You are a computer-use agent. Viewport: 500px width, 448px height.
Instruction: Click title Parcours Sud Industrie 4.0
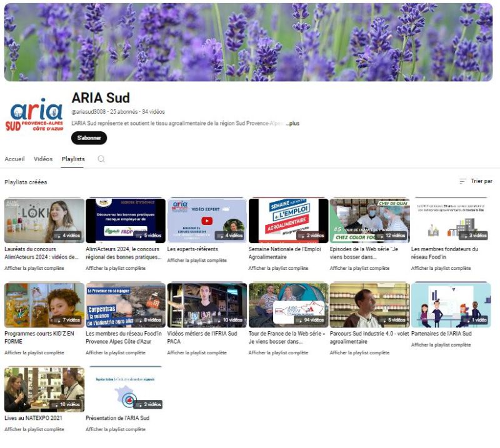click(x=369, y=337)
